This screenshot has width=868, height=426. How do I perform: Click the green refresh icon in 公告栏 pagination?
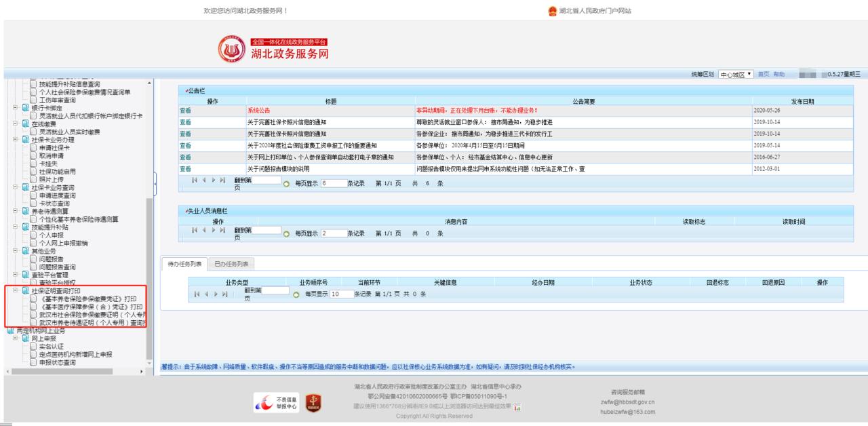pos(286,182)
